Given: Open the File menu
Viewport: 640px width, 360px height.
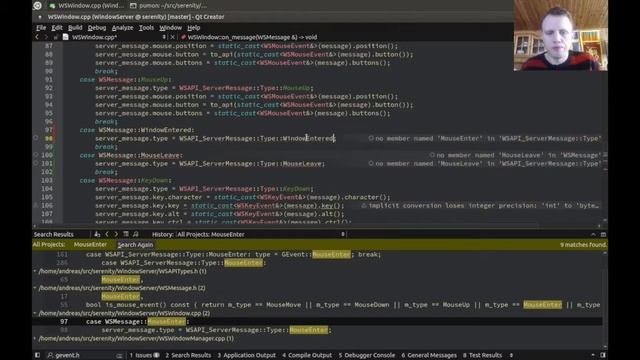Looking at the screenshot, I should coord(41,28).
